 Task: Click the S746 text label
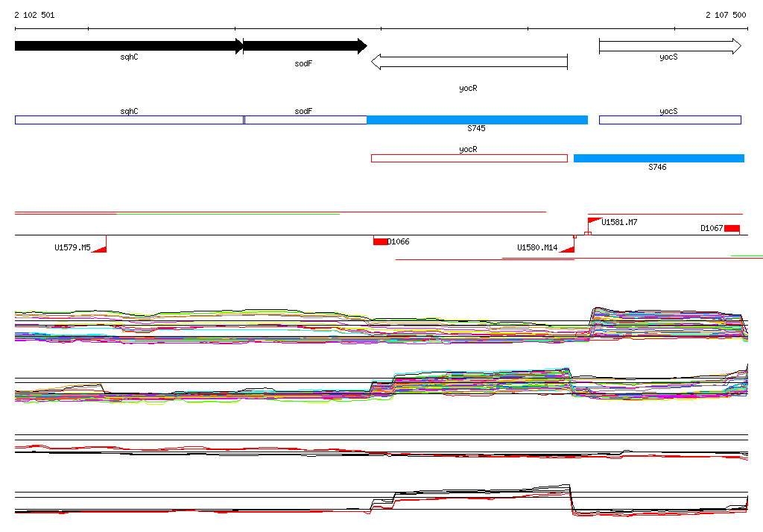(657, 167)
